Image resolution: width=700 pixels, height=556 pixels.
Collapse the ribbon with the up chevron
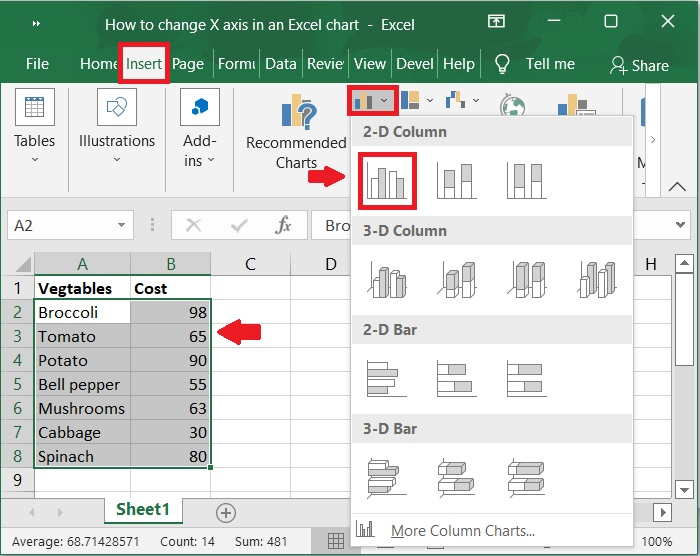pos(677,186)
